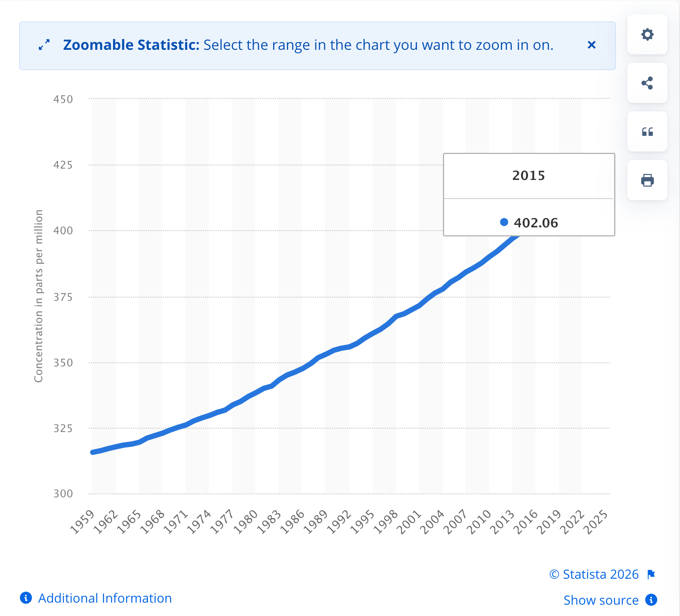Screen dimensions: 680x616
Task: Click the 1992 x-axis year label
Action: (339, 522)
